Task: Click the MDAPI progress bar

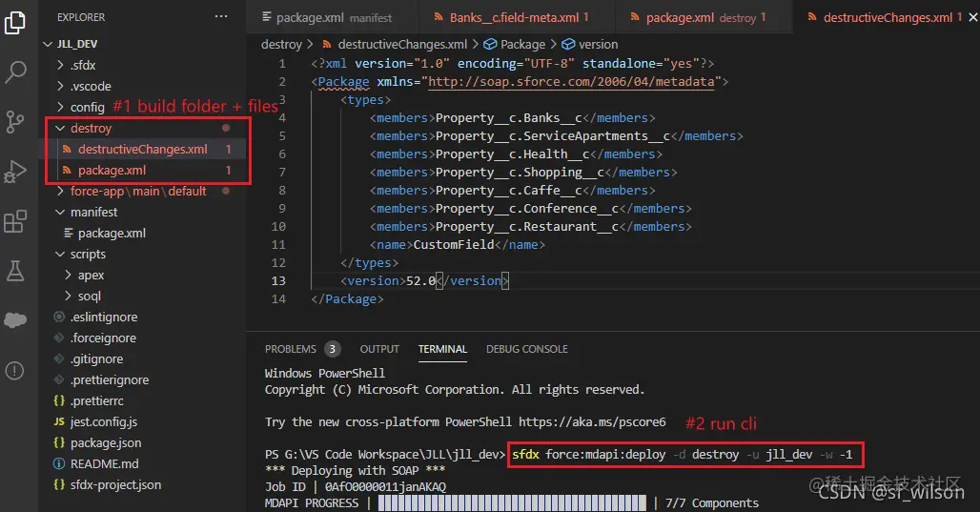Action: [x=512, y=502]
